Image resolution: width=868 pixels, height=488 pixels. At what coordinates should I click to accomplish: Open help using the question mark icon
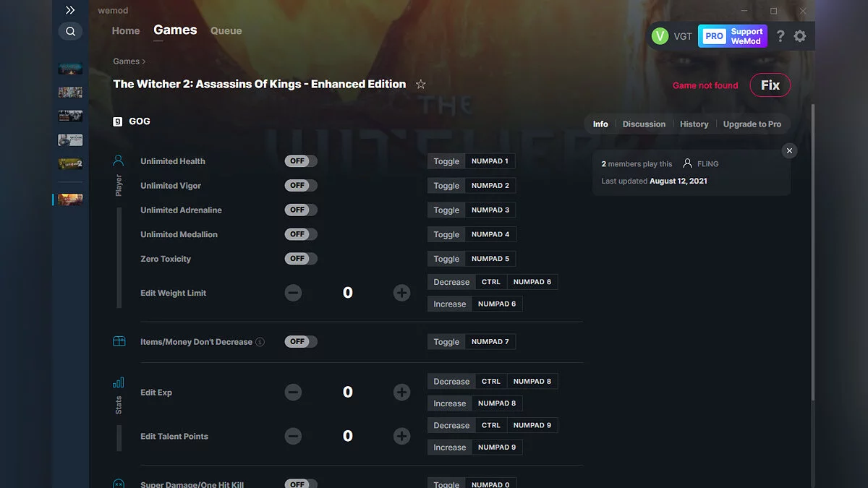point(780,35)
